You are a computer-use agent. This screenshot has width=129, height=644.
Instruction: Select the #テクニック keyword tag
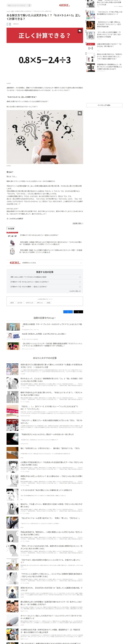point(30,302)
